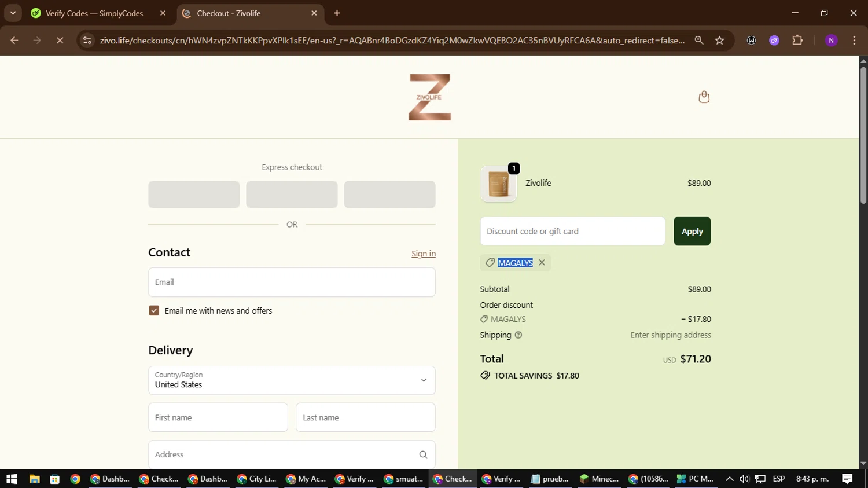Viewport: 868px width, 488px height.
Task: Switch to smuat... Chrome taskbar window
Action: pyautogui.click(x=403, y=479)
